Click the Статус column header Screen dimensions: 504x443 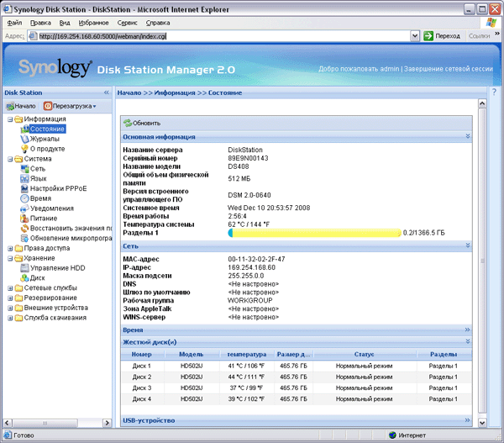[x=365, y=355]
